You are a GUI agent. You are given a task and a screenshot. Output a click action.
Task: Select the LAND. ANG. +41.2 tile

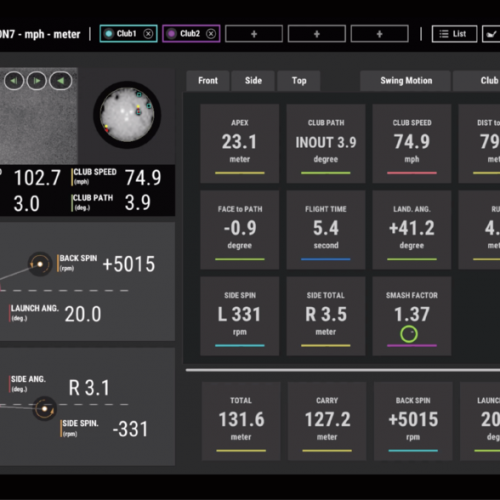(412, 230)
